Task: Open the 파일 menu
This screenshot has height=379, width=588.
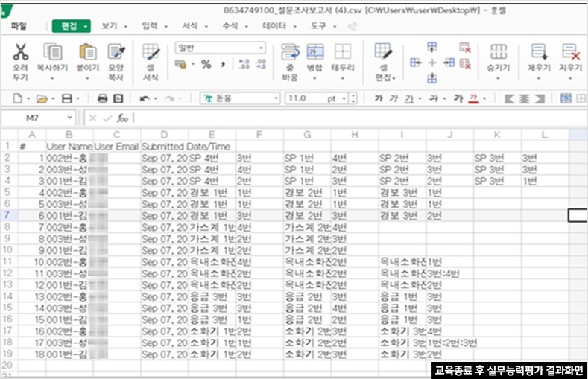Action: coord(19,26)
